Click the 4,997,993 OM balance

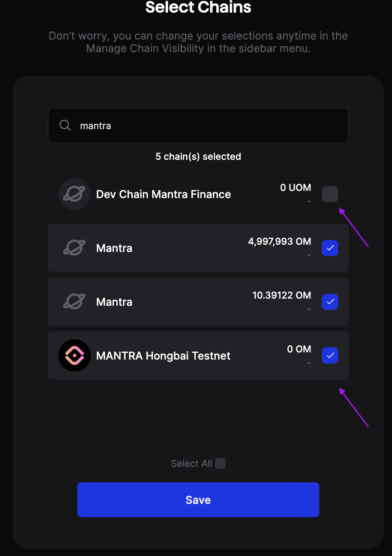coord(279,241)
